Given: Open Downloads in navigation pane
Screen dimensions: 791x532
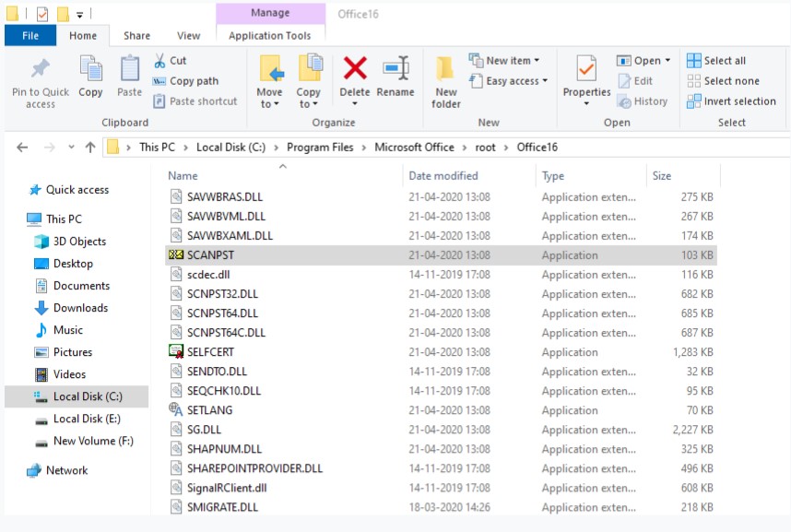Looking at the screenshot, I should [80, 308].
